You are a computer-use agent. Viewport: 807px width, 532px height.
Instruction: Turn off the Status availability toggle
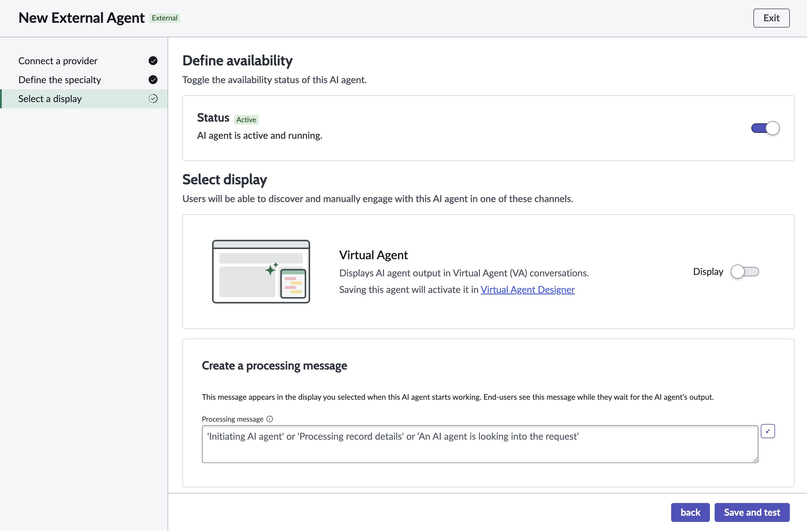765,128
